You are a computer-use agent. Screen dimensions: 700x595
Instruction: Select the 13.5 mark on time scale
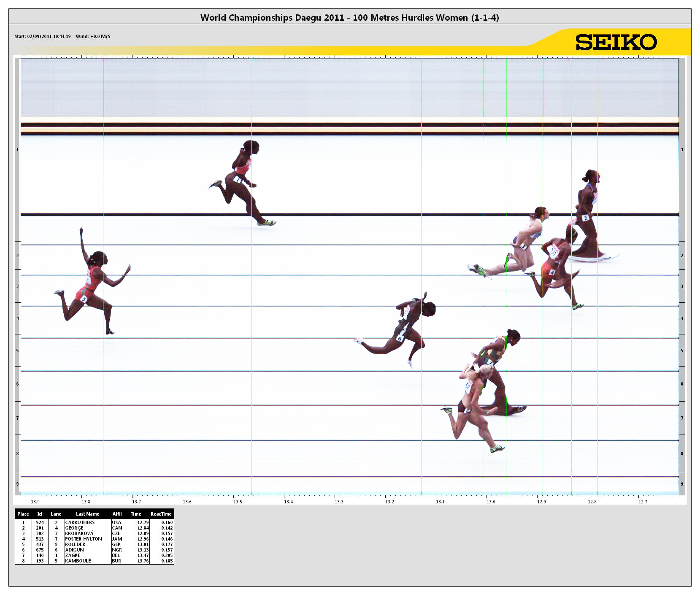point(238,502)
